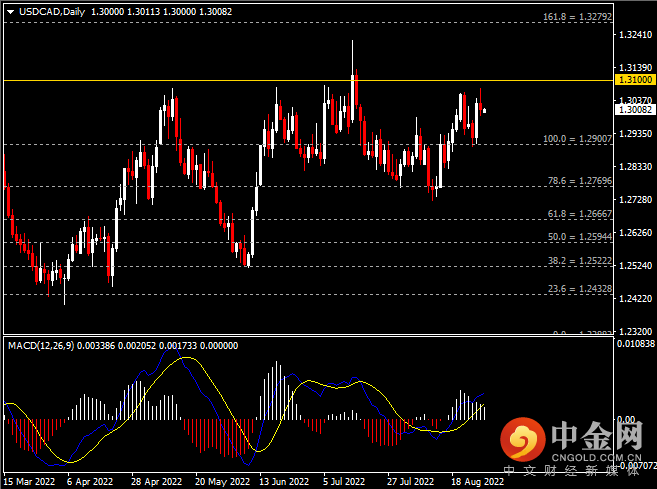
Task: Select the 13 Jun 2022 date marker
Action: (283, 479)
